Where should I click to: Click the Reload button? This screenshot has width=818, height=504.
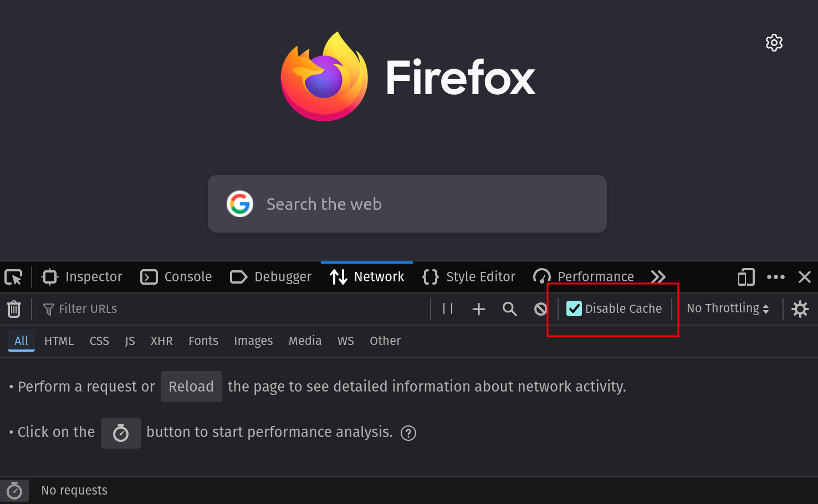click(x=191, y=387)
